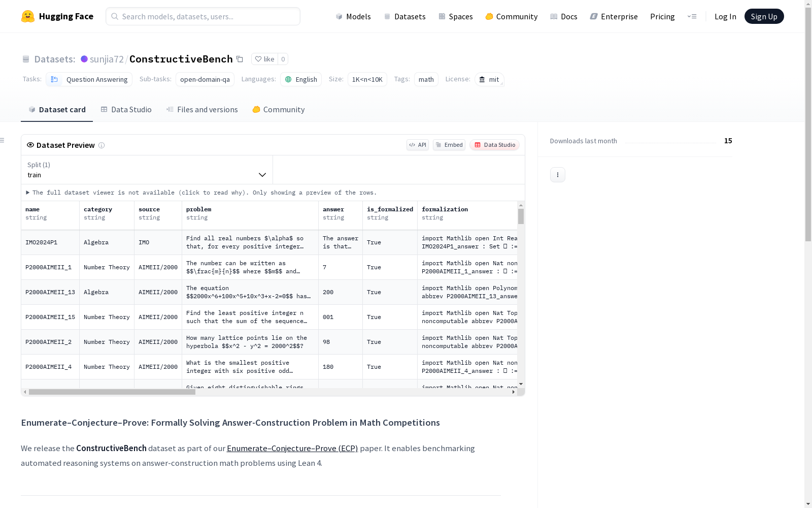Click the table's horizontal scrollbar thumb

point(112,392)
